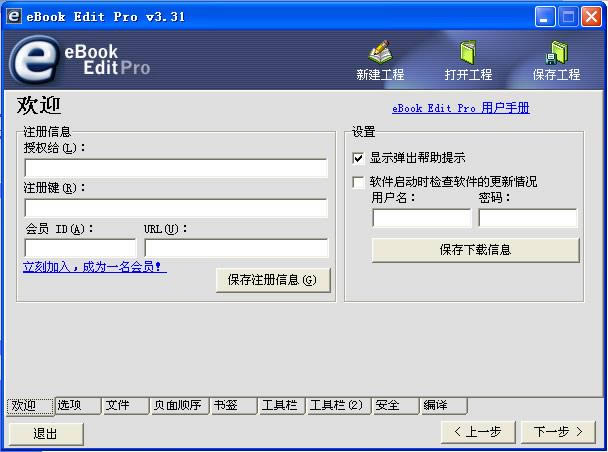Follow the 立刻加入，成为一名会员 link
The image size is (608, 452).
pyautogui.click(x=95, y=267)
